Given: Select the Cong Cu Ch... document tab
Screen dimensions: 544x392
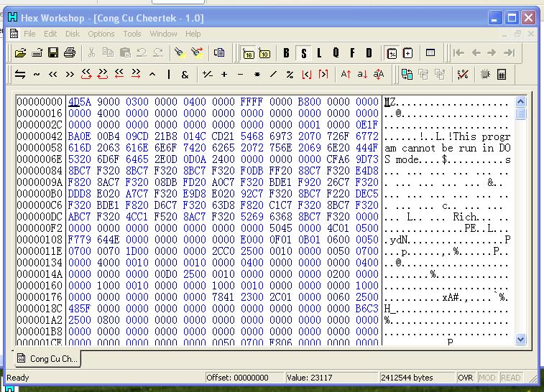Looking at the screenshot, I should point(47,358).
